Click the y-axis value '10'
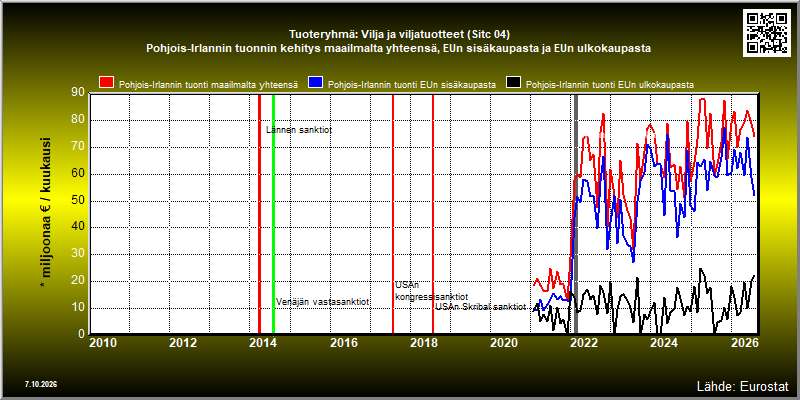The width and height of the screenshot is (800, 400). (x=78, y=308)
